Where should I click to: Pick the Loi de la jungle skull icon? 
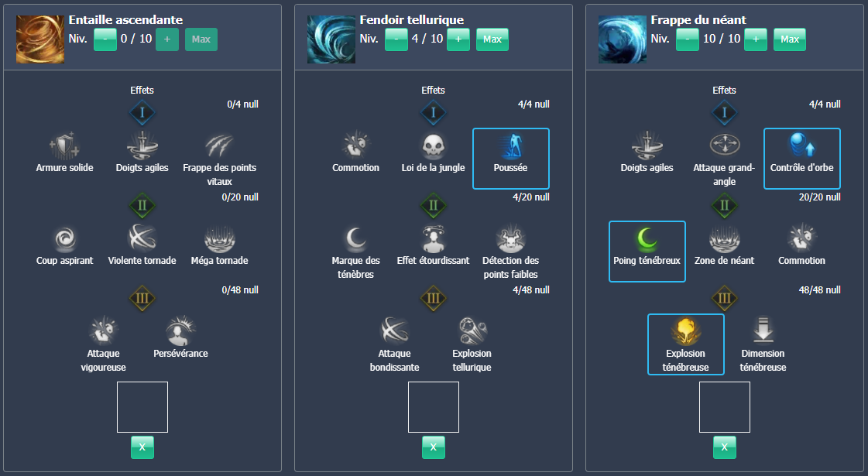(x=433, y=146)
